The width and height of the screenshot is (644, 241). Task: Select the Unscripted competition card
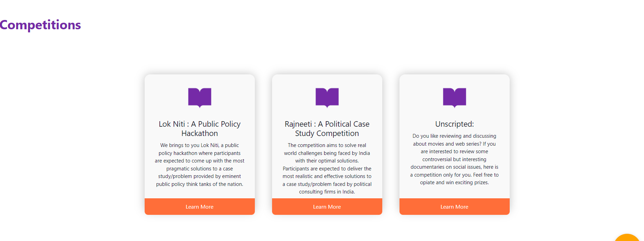click(x=454, y=144)
